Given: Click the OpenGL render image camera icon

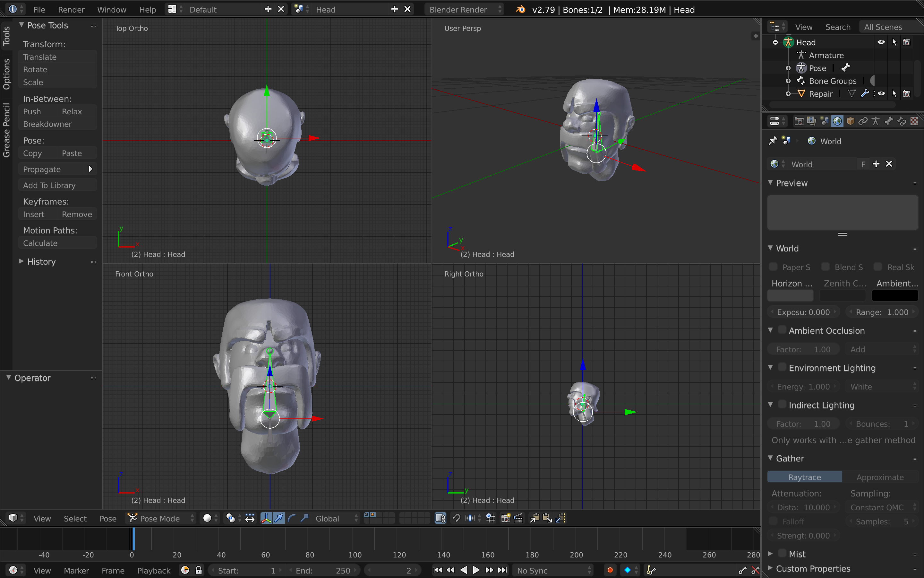Looking at the screenshot, I should click(x=506, y=518).
